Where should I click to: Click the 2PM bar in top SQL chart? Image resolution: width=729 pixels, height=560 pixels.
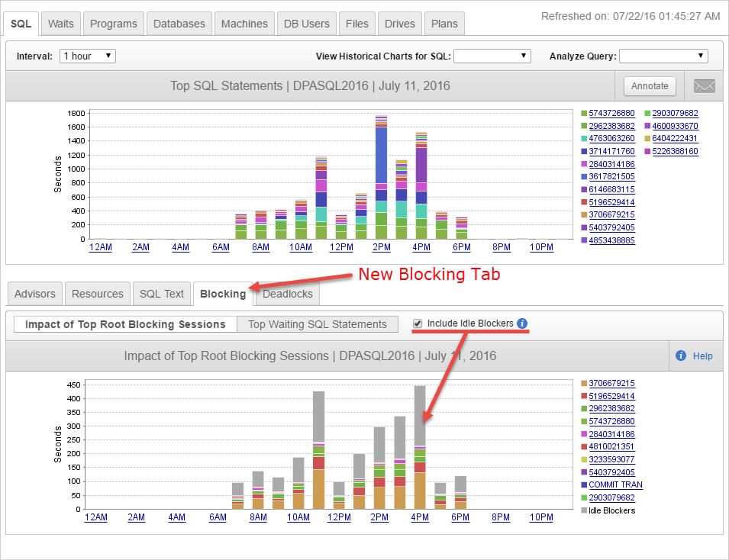381,178
